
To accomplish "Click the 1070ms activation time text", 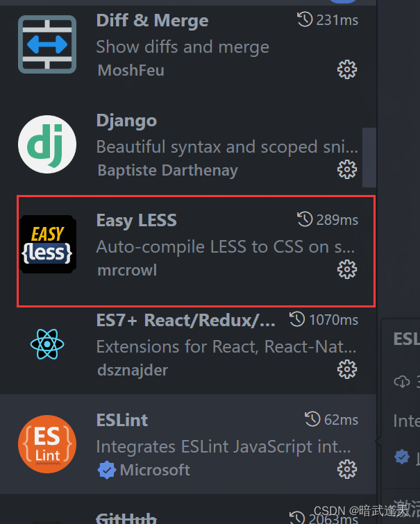I will [333, 320].
